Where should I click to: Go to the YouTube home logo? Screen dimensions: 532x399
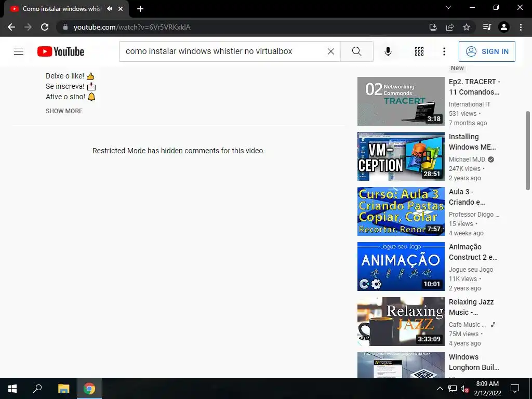(61, 51)
